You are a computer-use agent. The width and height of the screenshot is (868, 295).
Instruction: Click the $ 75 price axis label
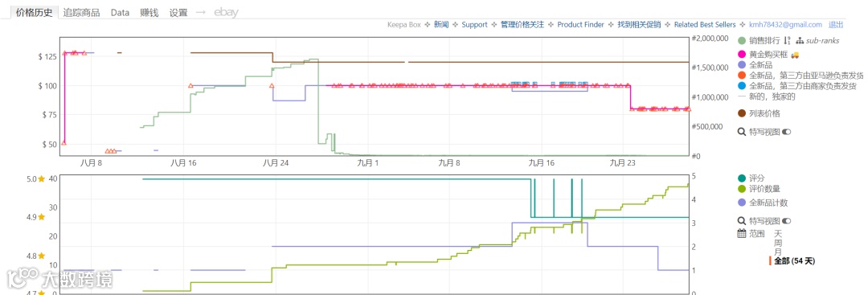click(x=49, y=115)
